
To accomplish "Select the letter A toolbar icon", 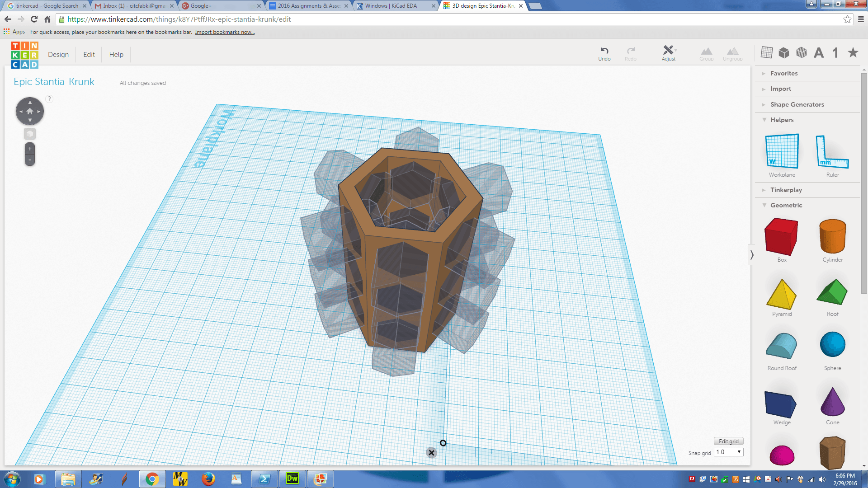I will [x=819, y=52].
